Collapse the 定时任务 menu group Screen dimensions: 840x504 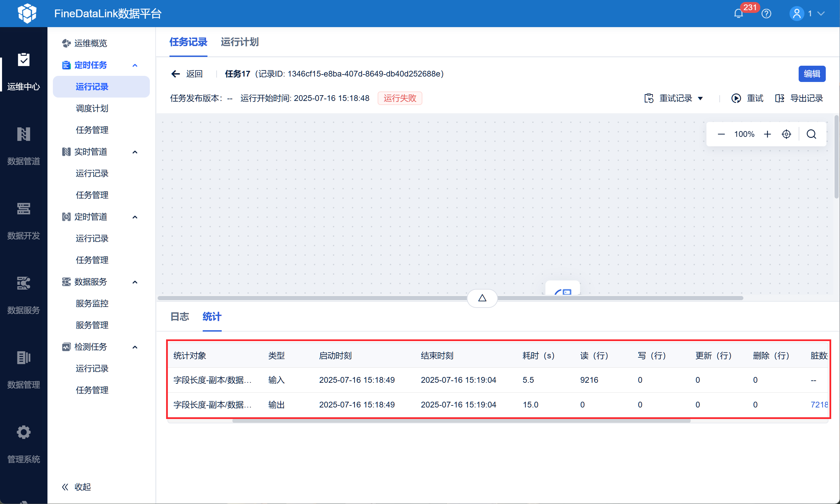click(135, 65)
